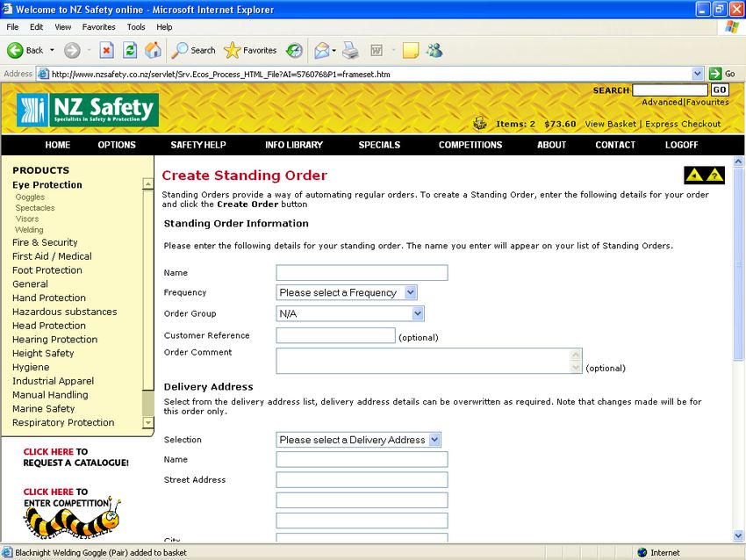Click LOGOFF in the navigation bar
The width and height of the screenshot is (746, 560).
681,145
